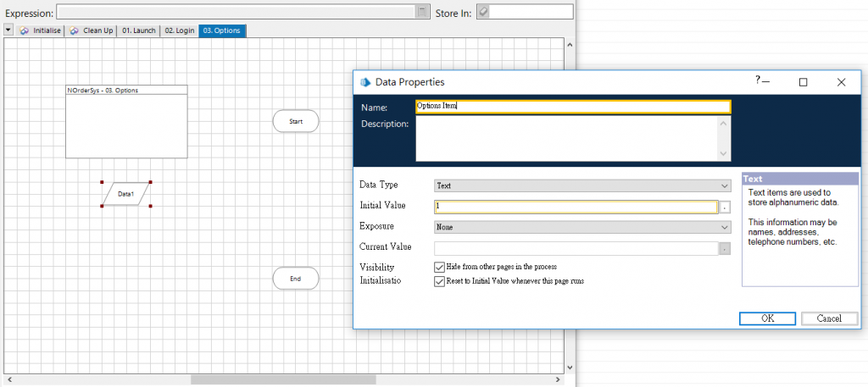Screen dimensions: 868x387
Task: Click the Data Properties window icon
Action: coord(365,82)
